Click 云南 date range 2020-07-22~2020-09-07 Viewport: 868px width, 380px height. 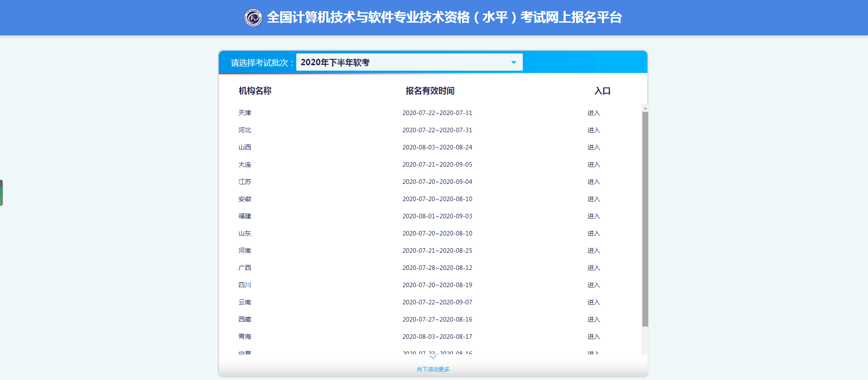click(x=437, y=302)
